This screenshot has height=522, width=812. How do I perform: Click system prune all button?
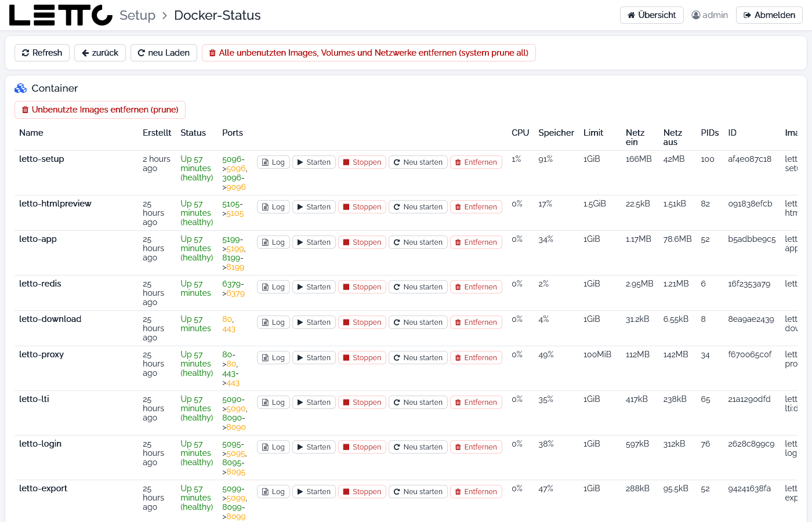click(368, 53)
